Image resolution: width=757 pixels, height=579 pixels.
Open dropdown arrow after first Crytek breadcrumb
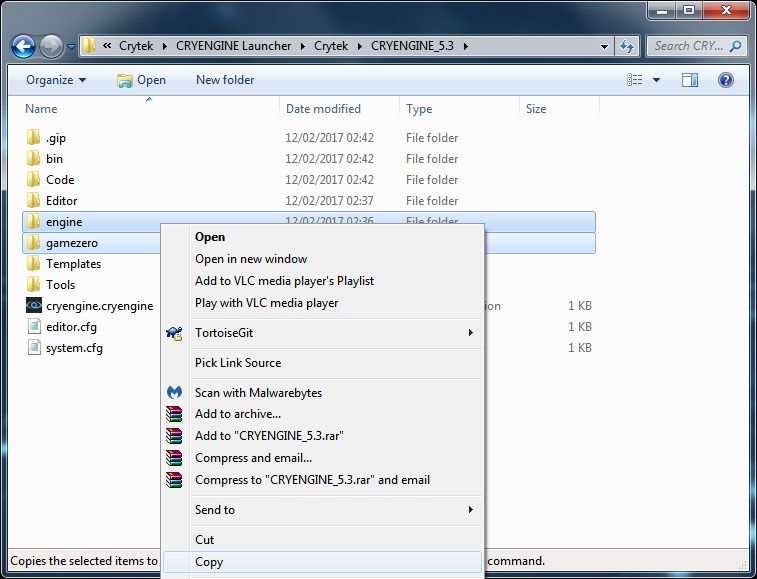pos(165,46)
